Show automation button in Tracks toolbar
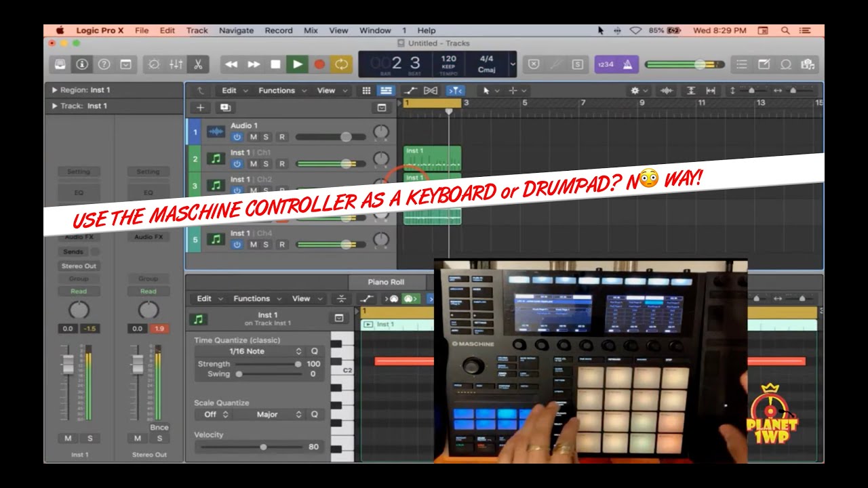 [410, 90]
